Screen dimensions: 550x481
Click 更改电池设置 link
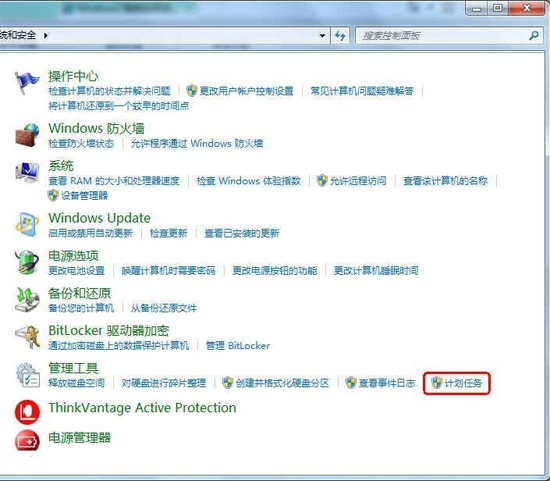click(x=76, y=270)
